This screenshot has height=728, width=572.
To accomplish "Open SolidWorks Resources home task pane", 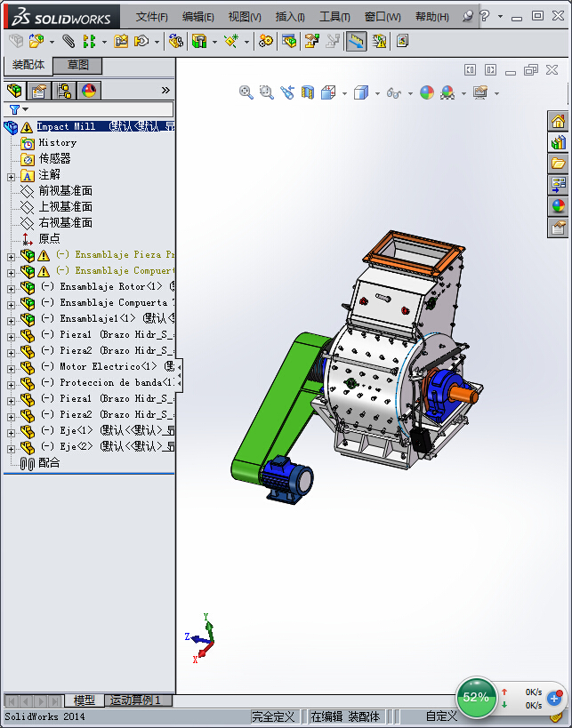I will click(x=558, y=122).
